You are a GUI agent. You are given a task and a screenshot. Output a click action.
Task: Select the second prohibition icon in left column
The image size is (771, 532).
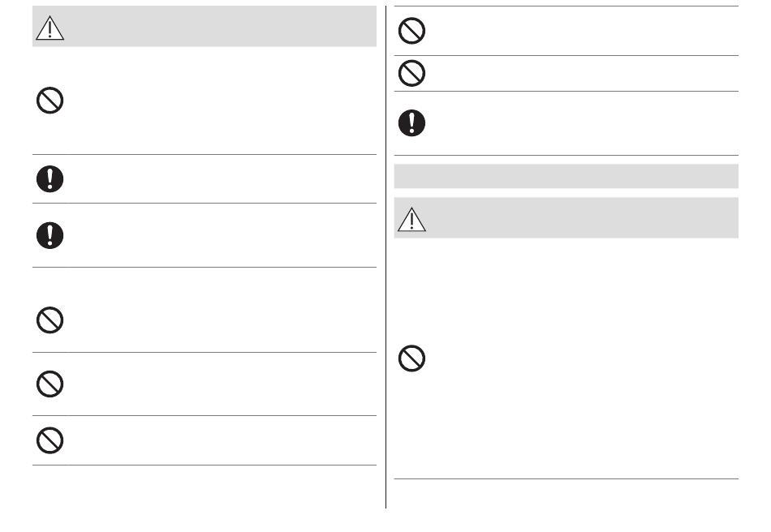(50, 320)
